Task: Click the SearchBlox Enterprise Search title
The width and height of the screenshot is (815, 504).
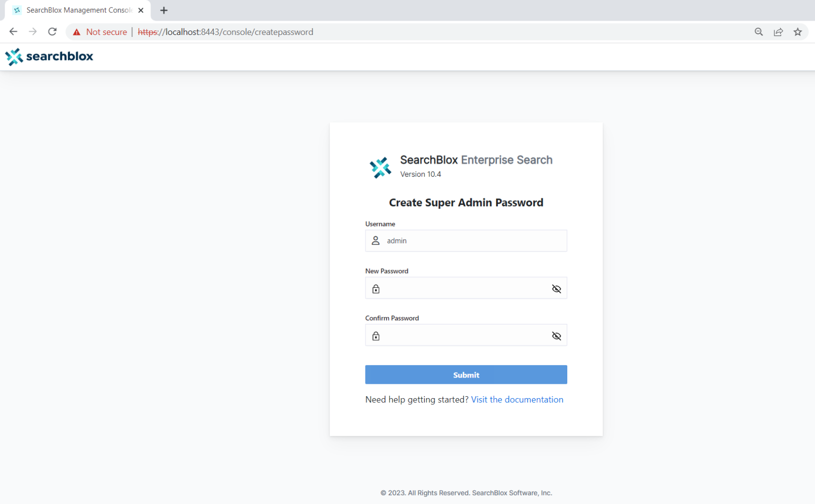Action: point(476,160)
